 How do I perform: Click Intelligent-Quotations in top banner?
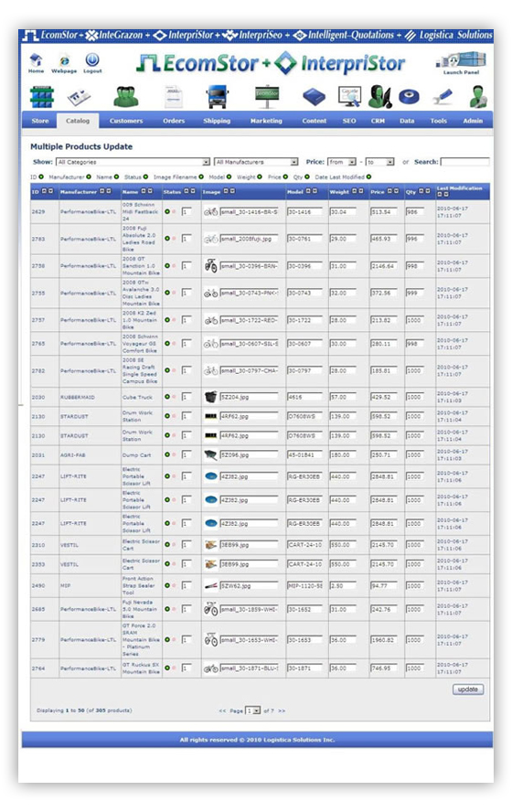click(344, 36)
